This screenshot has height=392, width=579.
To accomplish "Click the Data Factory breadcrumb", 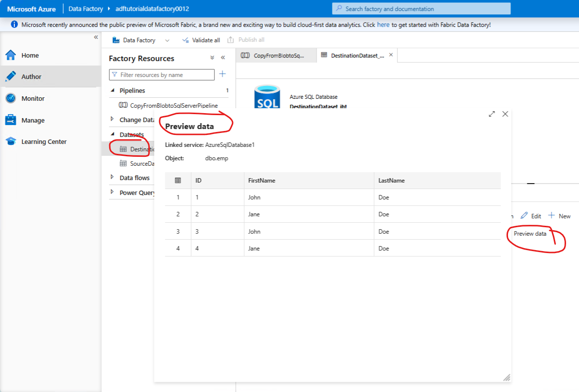I will point(86,8).
